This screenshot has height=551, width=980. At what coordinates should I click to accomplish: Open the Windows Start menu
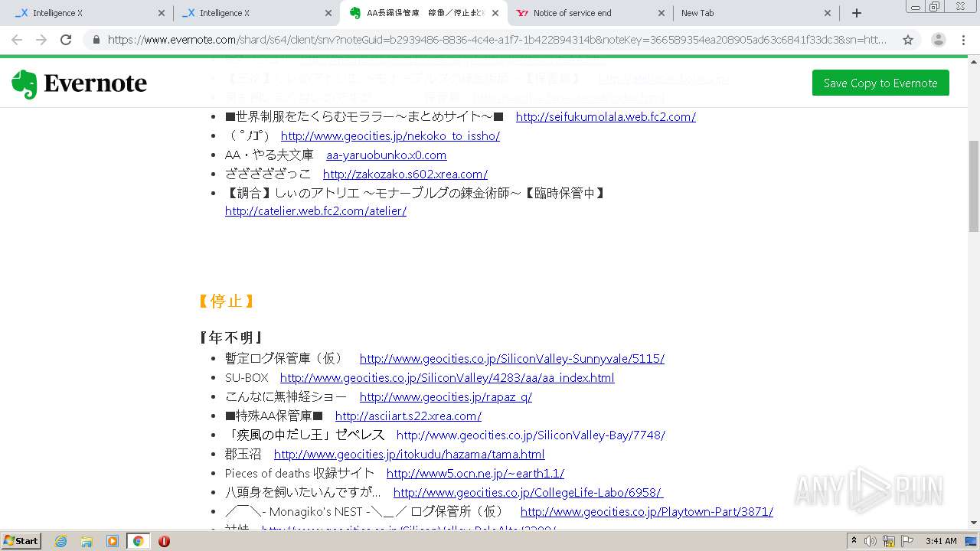tap(21, 540)
